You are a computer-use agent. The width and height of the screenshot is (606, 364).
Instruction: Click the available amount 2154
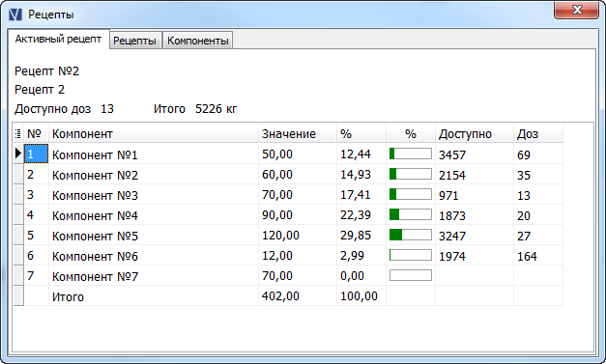point(475,175)
